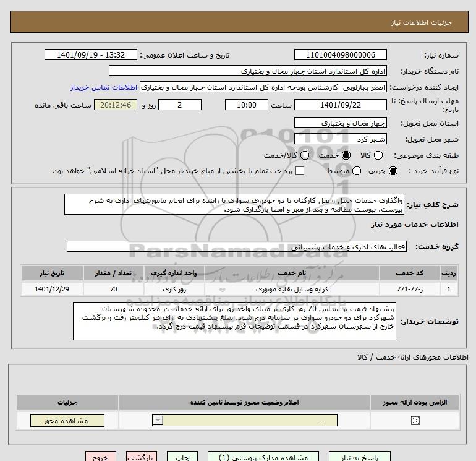The width and height of the screenshot is (476, 461).
Task: Click the تعداد / مقدار column header
Action: tap(113, 273)
